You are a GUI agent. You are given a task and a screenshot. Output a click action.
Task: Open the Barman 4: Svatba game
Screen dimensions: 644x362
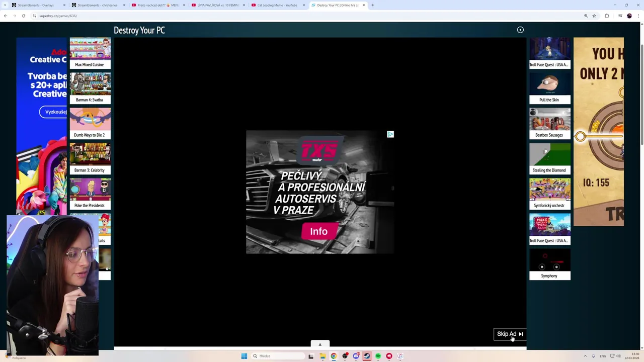tap(90, 88)
